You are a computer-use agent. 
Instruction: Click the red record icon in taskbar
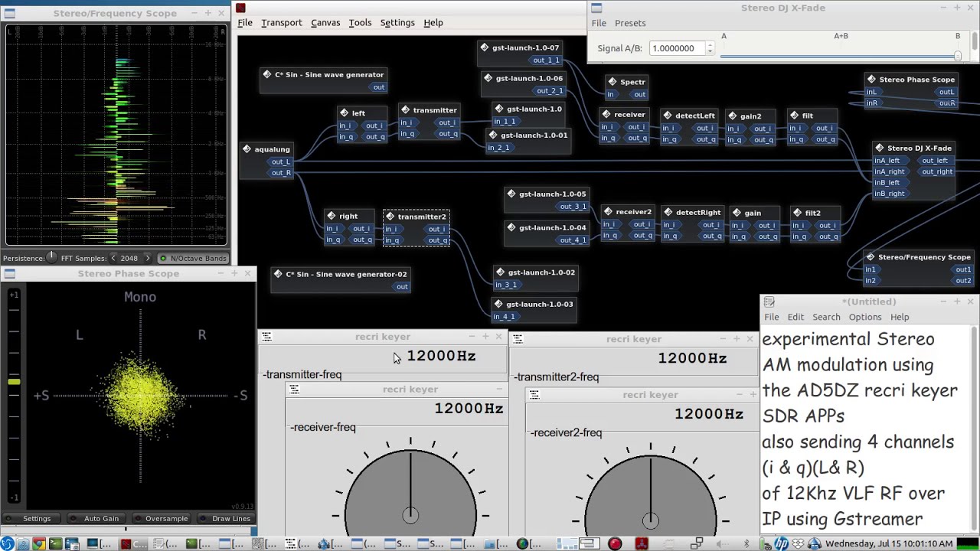coord(615,544)
